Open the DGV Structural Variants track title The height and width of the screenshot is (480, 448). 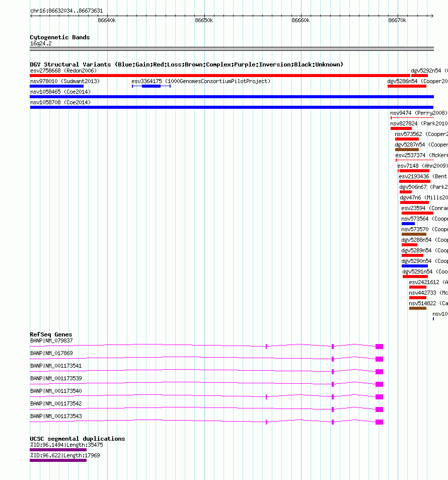[x=186, y=64]
